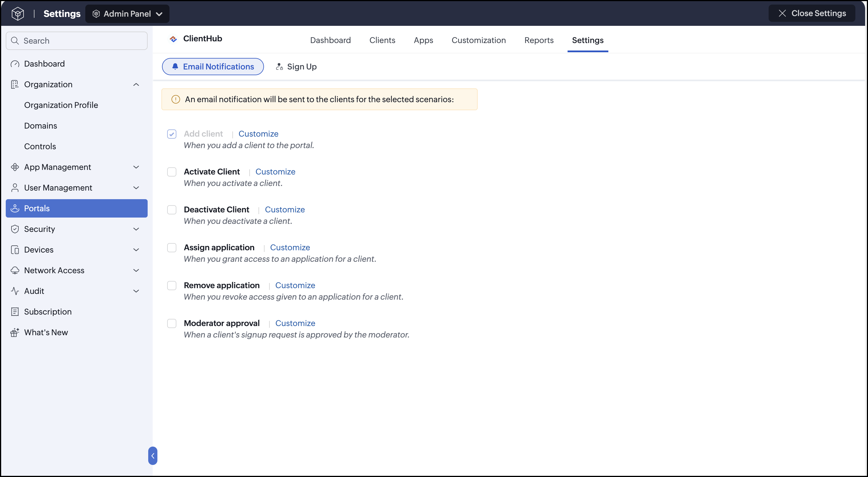Collapse the sidebar with arrow handle
Screen dimensions: 868x477
click(153, 455)
